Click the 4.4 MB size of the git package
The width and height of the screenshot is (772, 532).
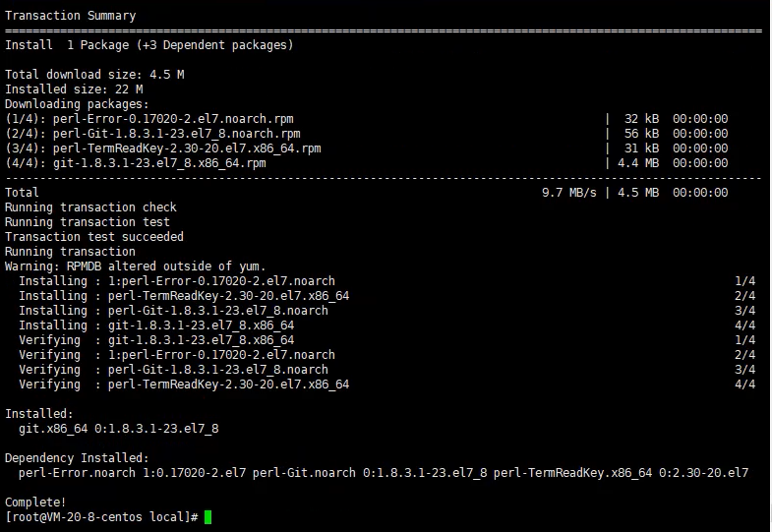click(638, 163)
